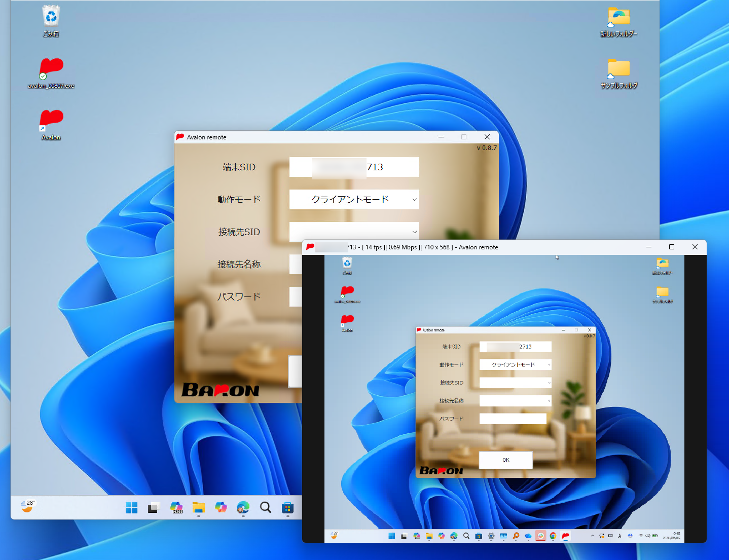729x560 pixels.
Task: Open the OneDrive cloud icon in the remote session taskbar
Action: coord(528,536)
